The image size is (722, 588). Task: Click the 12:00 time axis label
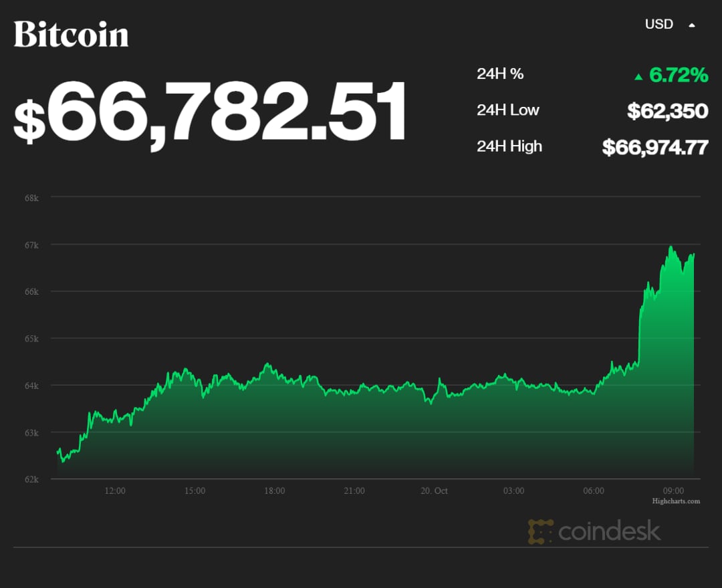115,491
